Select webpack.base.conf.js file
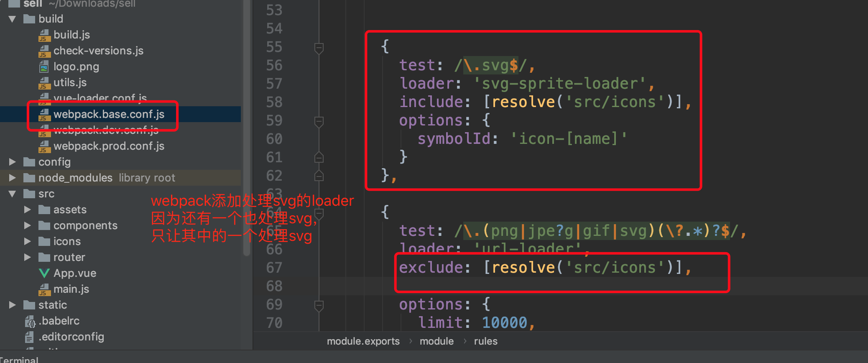 click(109, 114)
